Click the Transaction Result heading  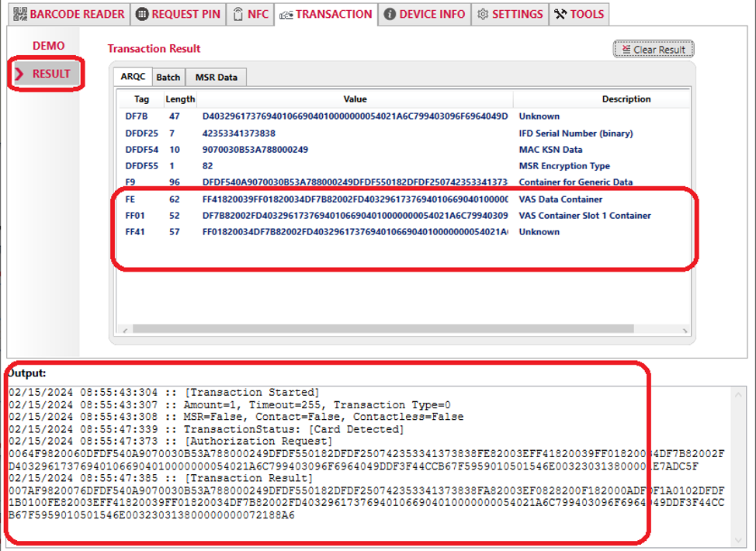[154, 49]
